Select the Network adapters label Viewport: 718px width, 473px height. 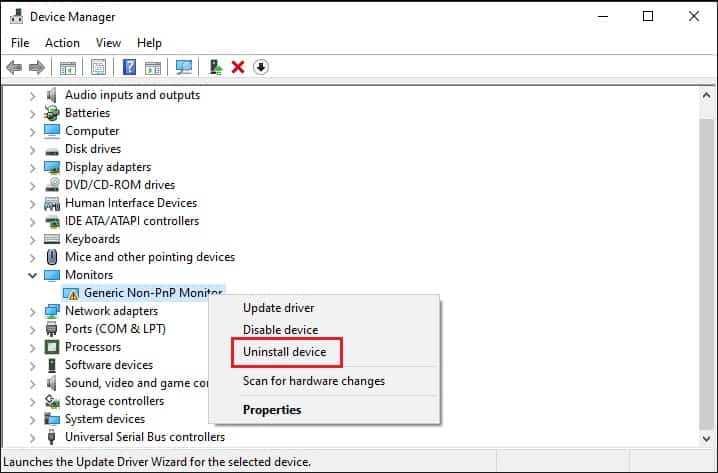111,311
